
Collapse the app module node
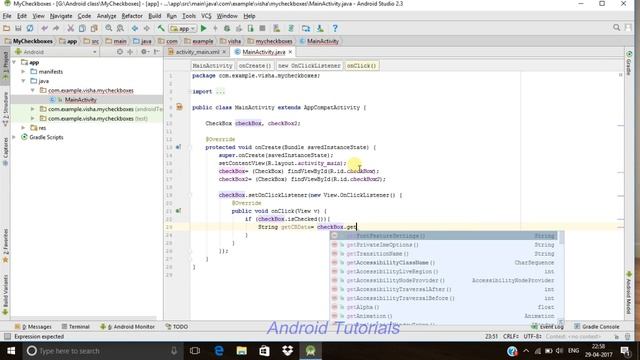[14, 62]
